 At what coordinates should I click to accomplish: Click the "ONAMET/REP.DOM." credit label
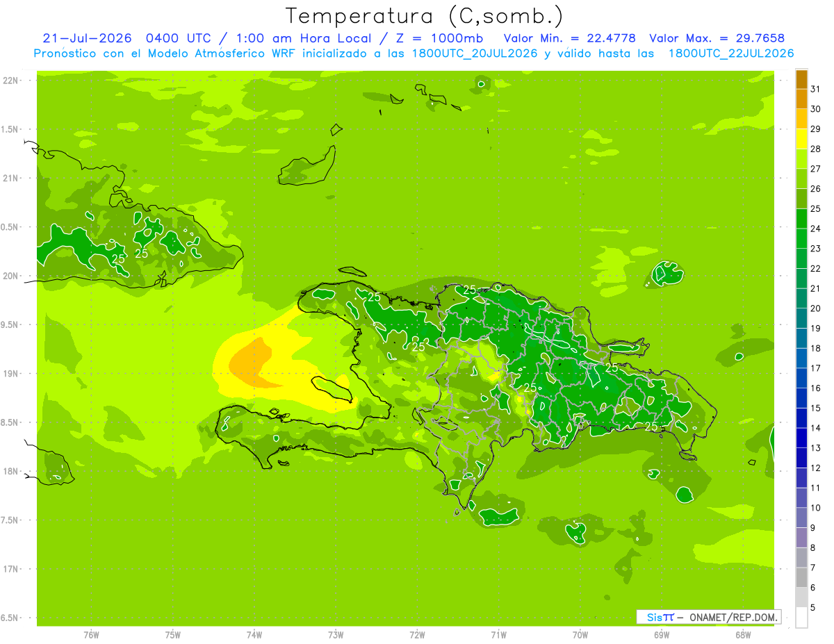point(733,617)
